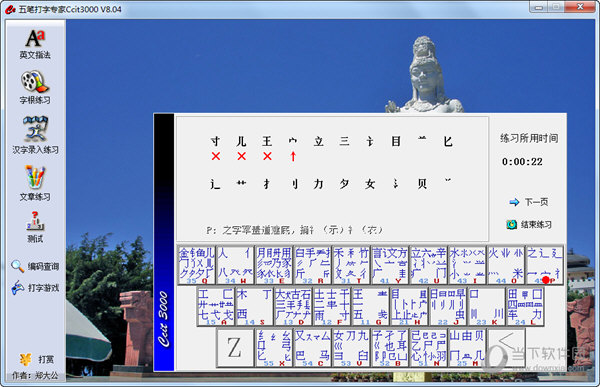This screenshot has height=387, width=600.
Task: End practice with 结束练习
Action: point(529,224)
